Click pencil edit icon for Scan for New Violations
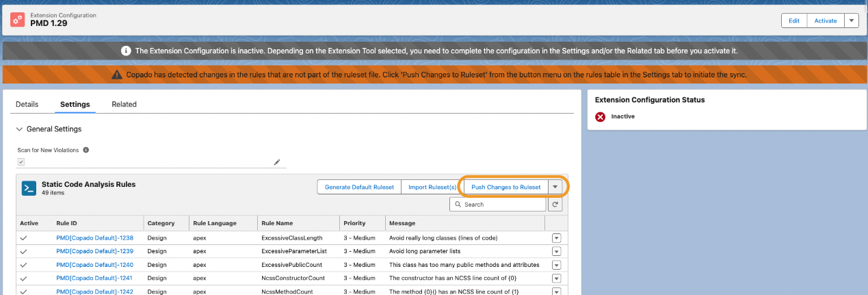Image resolution: width=868 pixels, height=295 pixels. pos(277,162)
